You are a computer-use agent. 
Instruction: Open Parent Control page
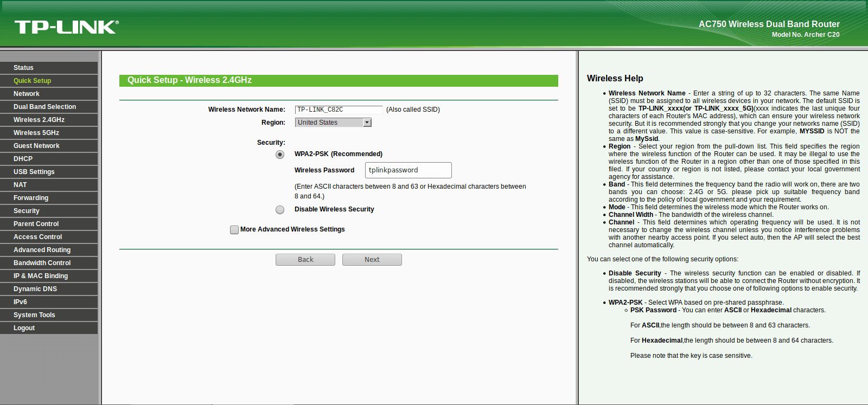49,224
